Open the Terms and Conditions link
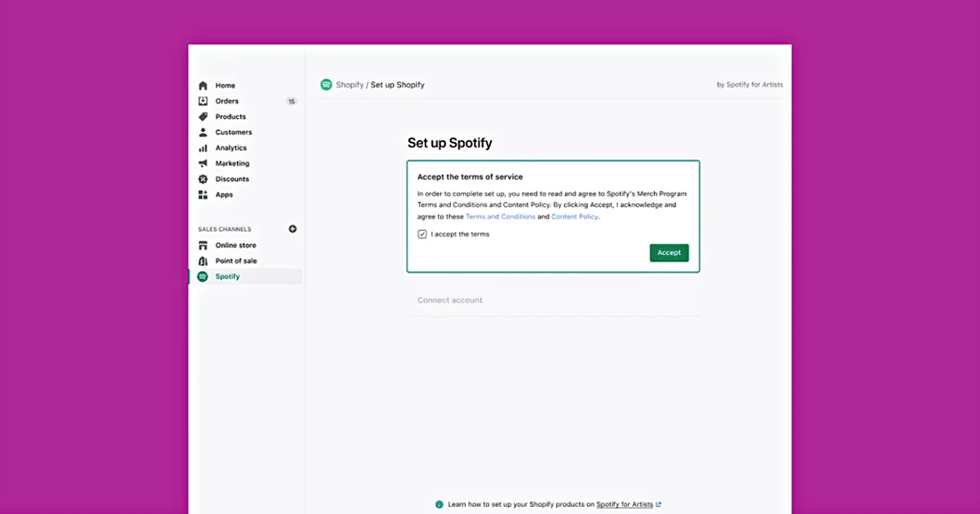980x514 pixels. (x=501, y=217)
